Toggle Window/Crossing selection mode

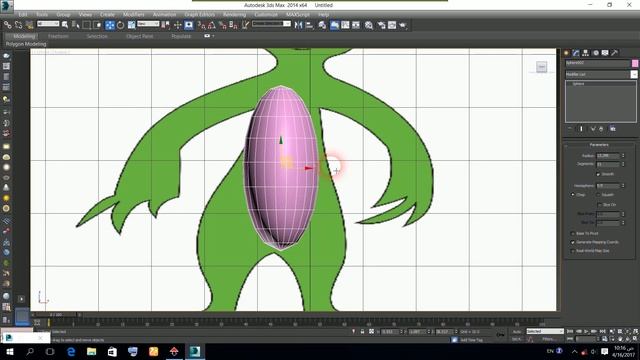(97, 25)
